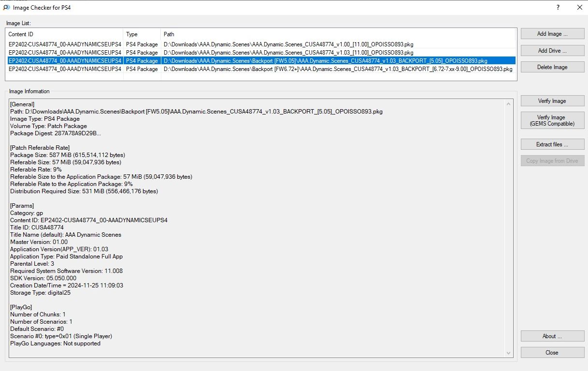Select the v1.00_[11.00] package row

tap(261, 44)
